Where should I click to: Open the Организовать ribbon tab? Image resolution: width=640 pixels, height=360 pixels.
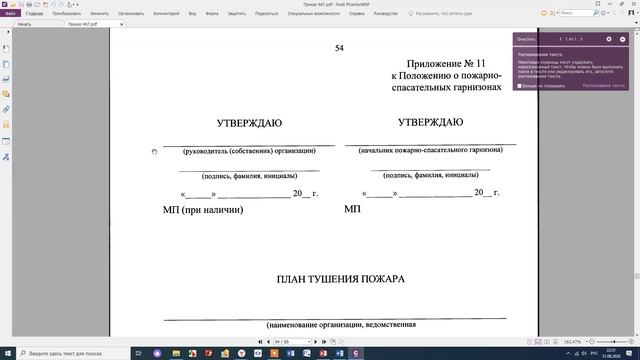[131, 13]
